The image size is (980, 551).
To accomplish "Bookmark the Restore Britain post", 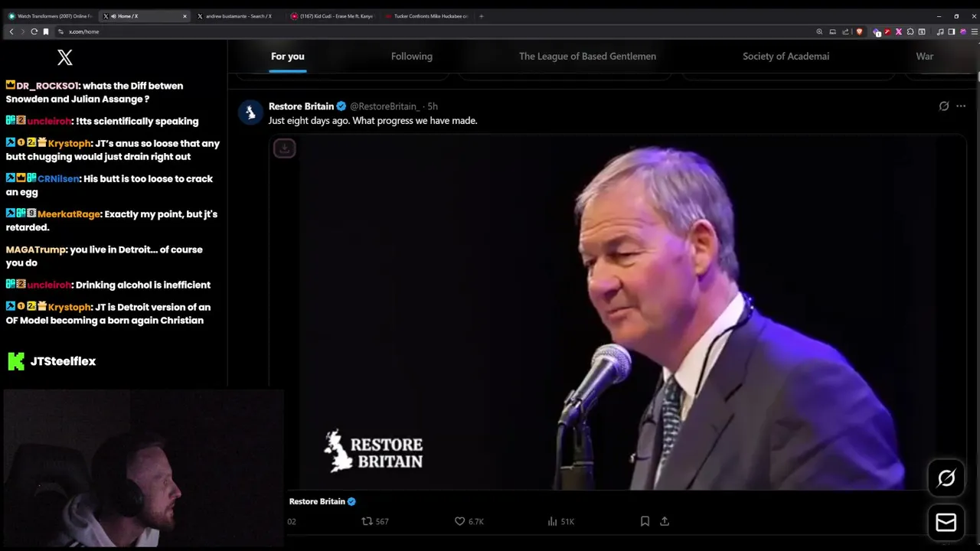I will pyautogui.click(x=645, y=521).
